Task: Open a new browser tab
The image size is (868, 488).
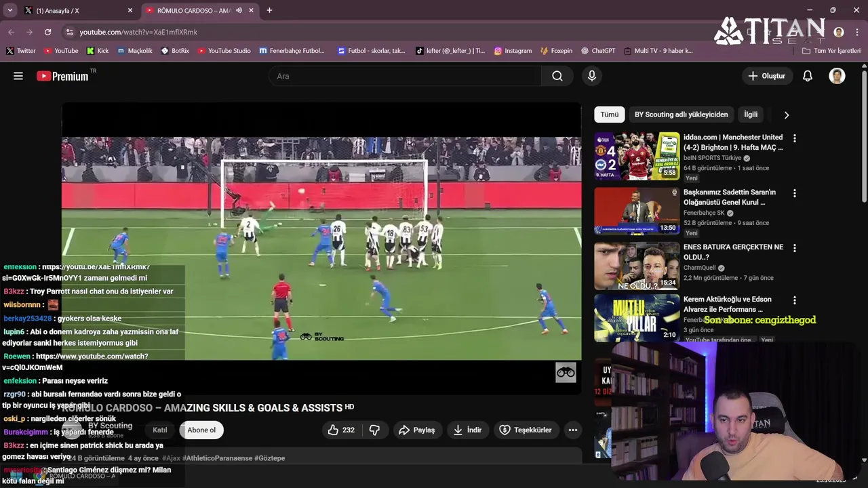Action: tap(269, 10)
